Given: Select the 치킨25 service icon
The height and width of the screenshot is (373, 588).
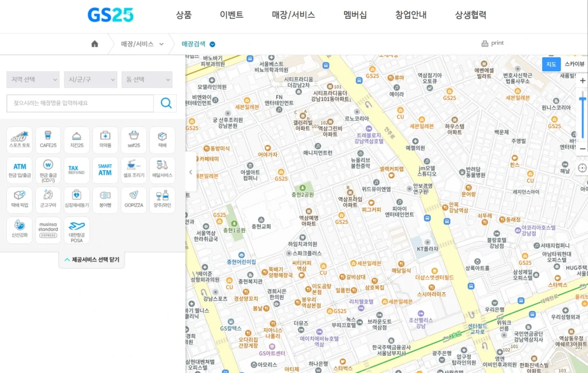Looking at the screenshot, I should coord(76,139).
